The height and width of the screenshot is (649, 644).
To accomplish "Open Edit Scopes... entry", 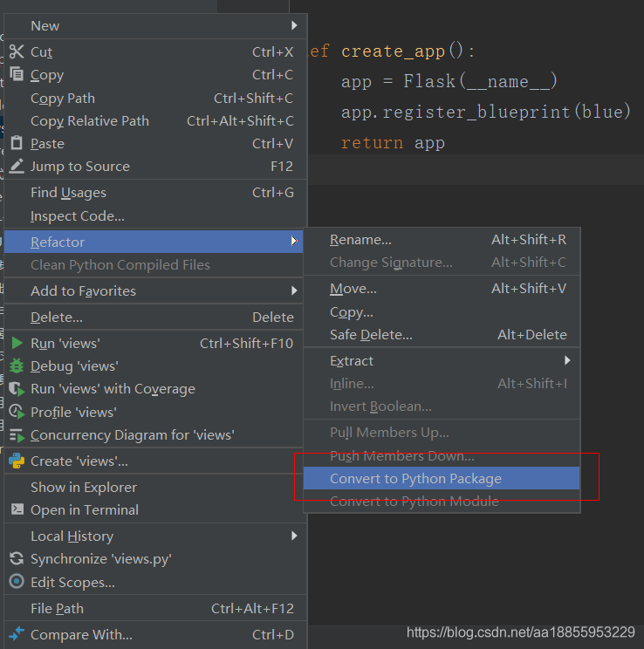I will (x=155, y=582).
